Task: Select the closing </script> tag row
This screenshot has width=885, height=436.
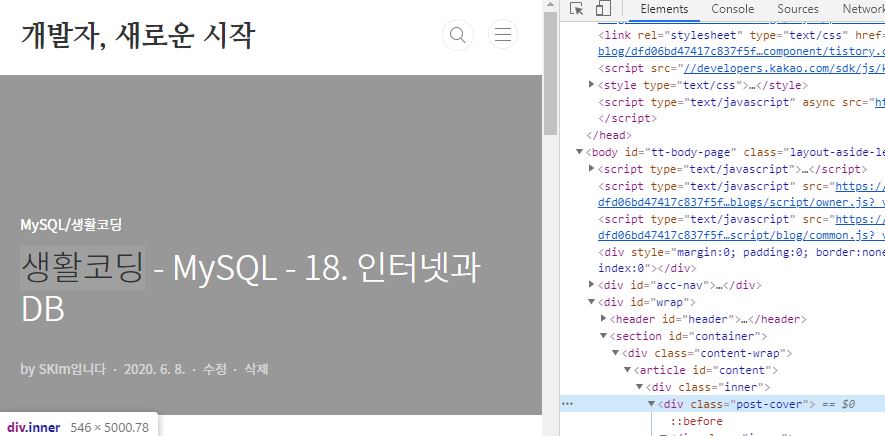Action: 628,119
